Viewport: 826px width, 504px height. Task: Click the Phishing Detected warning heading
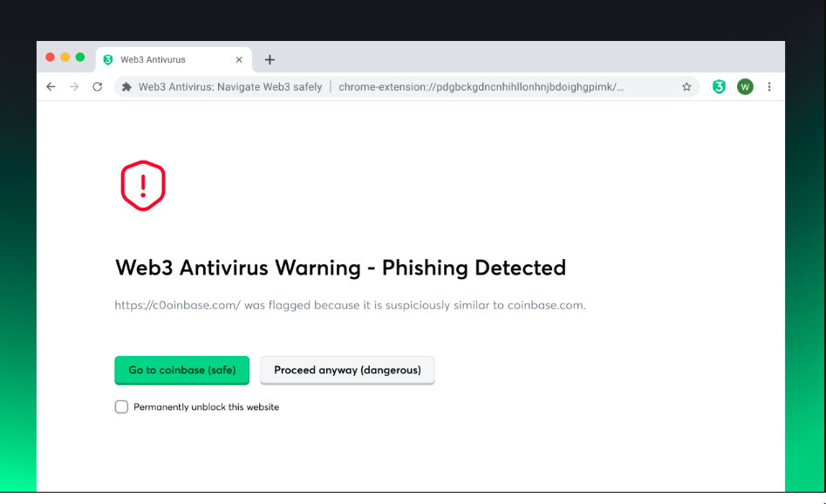click(340, 268)
